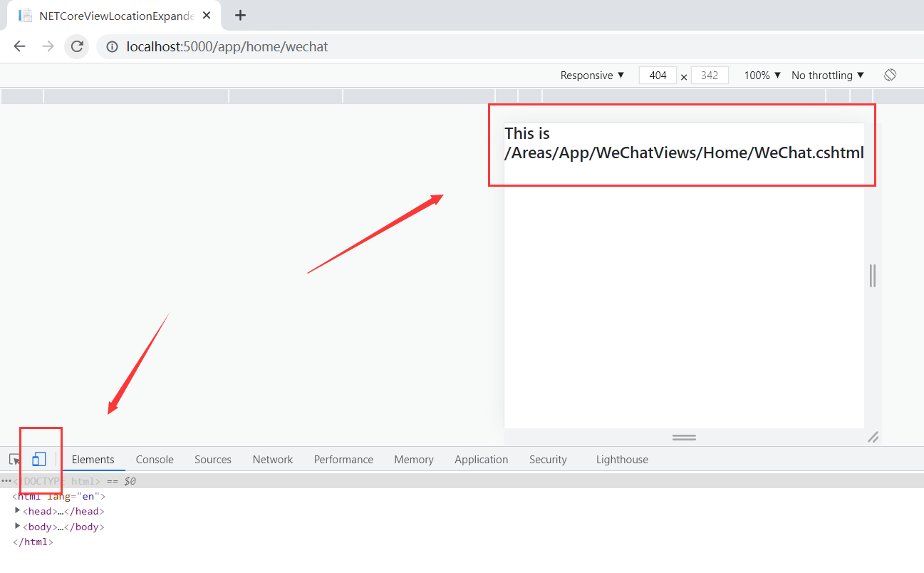Rotate the device viewport orientation
Screen dimensions: 924x573
click(x=890, y=75)
